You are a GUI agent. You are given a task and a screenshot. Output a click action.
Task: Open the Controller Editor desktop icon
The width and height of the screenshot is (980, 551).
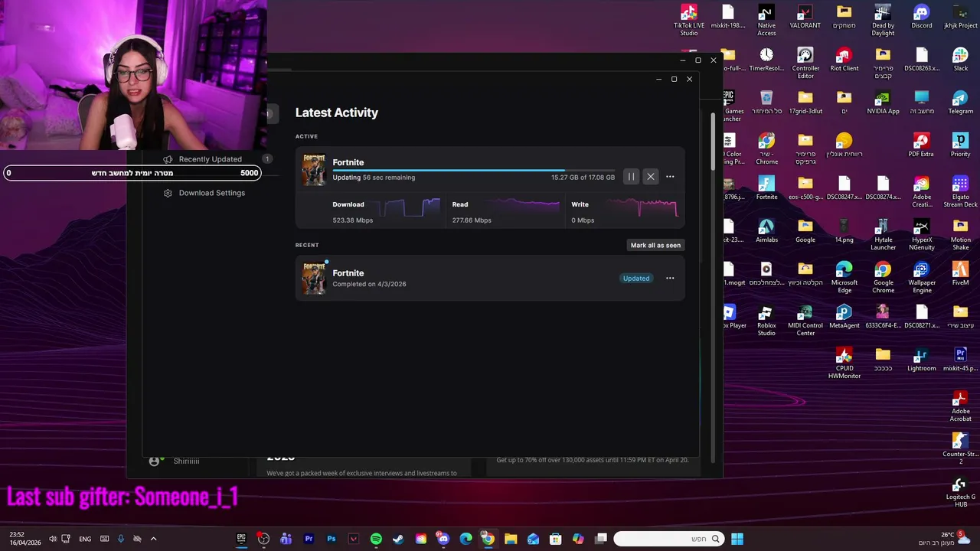(805, 63)
